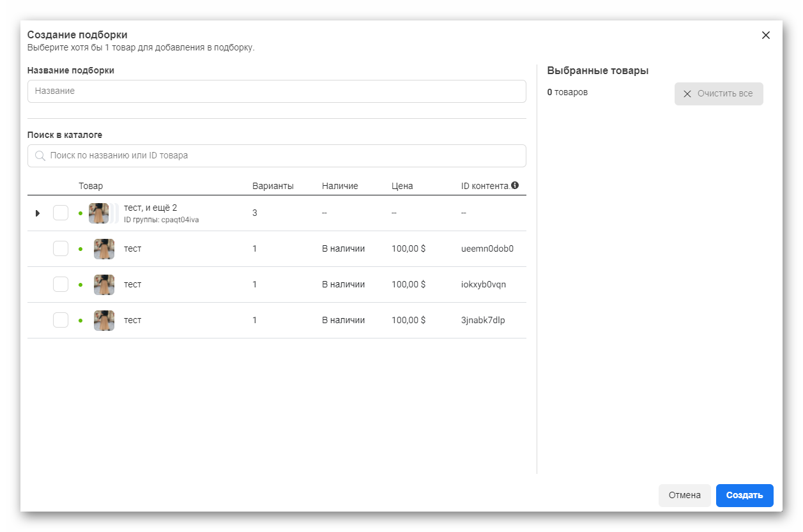Image resolution: width=803 pixels, height=532 pixels.
Task: Focus the Название подборки name field
Action: tap(277, 91)
